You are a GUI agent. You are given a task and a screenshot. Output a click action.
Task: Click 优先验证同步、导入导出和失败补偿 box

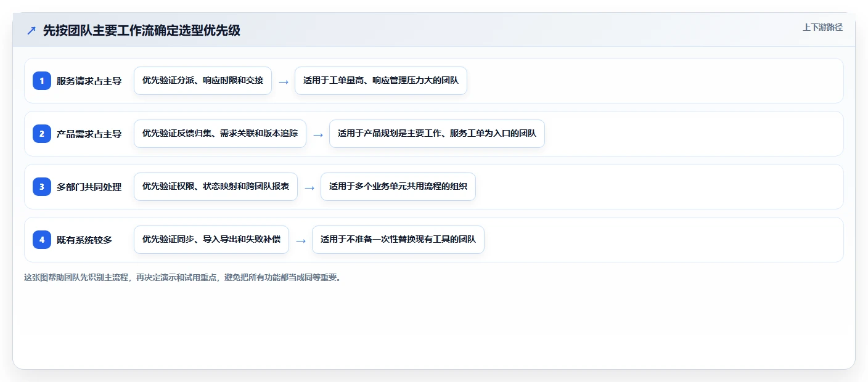pyautogui.click(x=211, y=240)
